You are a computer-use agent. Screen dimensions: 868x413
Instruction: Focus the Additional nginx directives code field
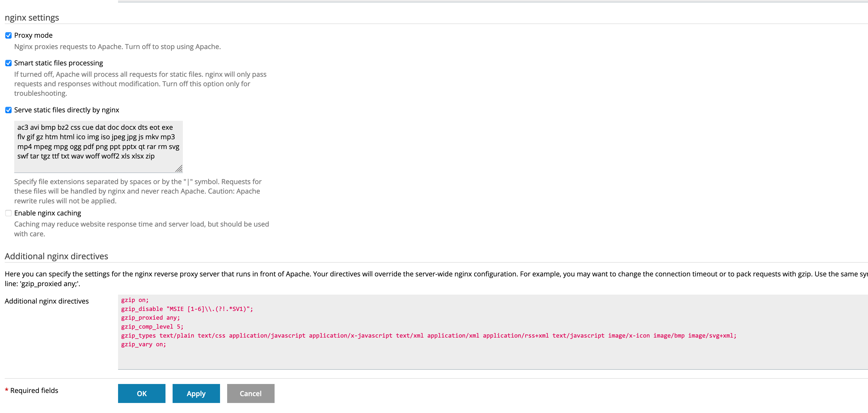pyautogui.click(x=492, y=332)
